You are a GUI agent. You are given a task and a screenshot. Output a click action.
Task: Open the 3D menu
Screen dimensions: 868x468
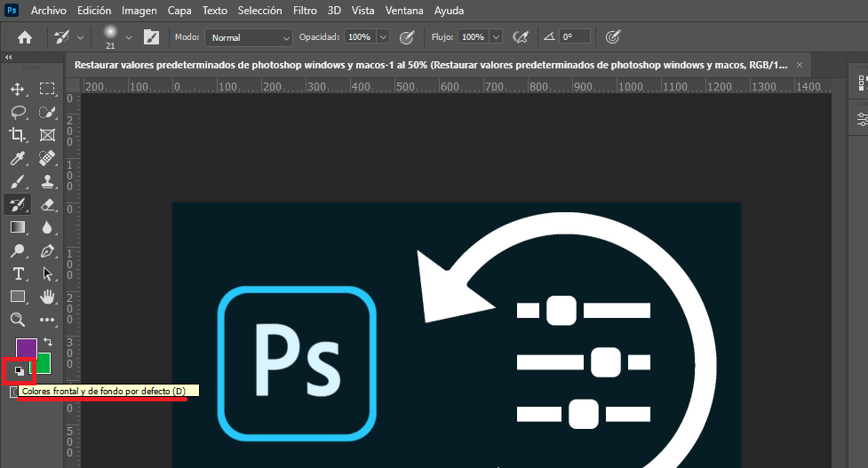coord(334,11)
